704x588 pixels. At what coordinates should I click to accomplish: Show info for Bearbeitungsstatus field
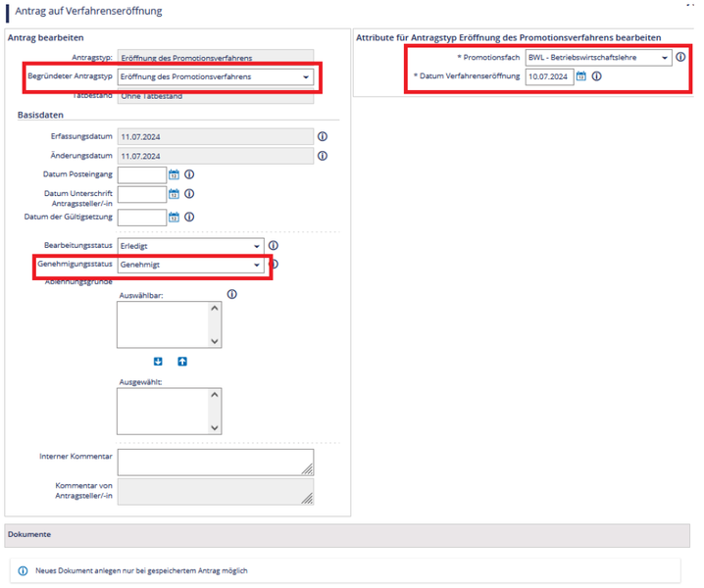click(x=274, y=246)
